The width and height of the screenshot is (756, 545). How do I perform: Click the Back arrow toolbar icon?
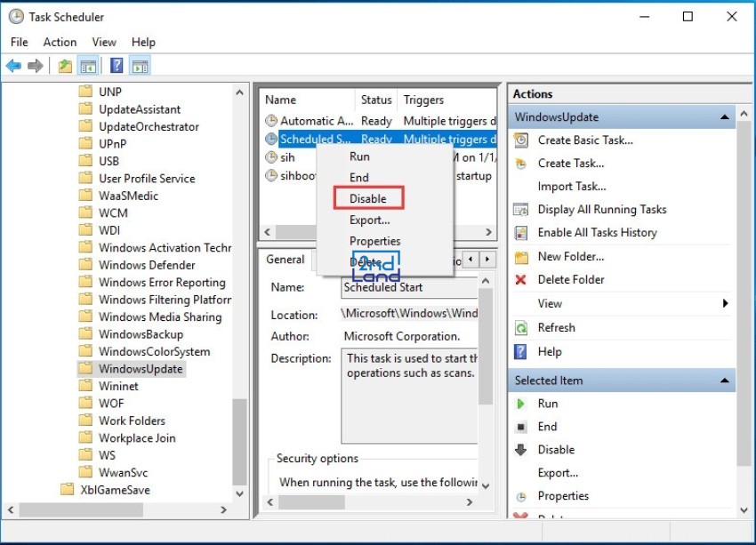(13, 66)
